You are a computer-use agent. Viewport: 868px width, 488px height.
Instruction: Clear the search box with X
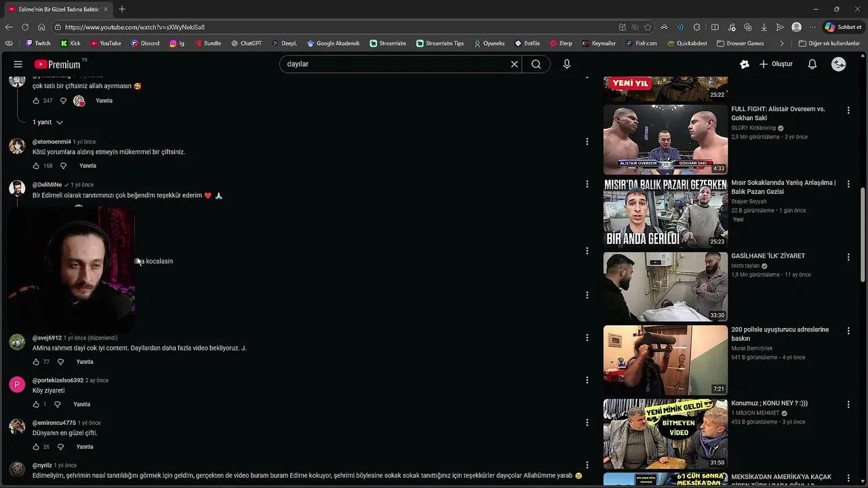point(514,64)
